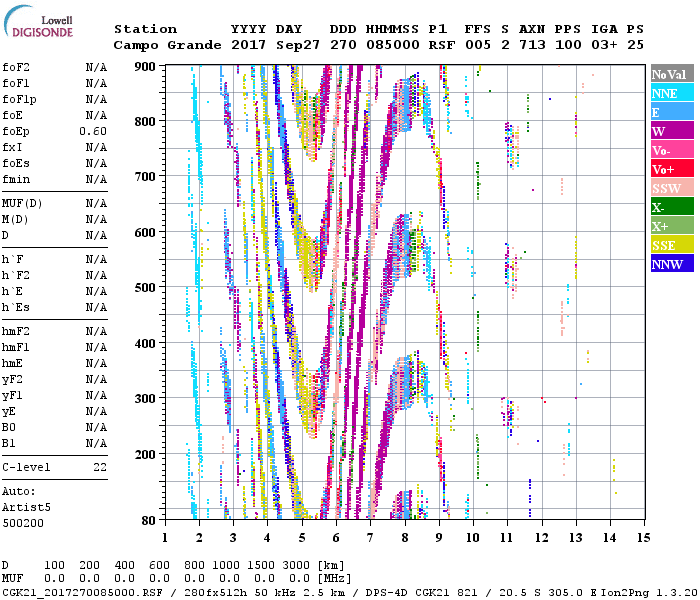Click the Vo+ red legend swatch
The image size is (700, 600).
[x=670, y=169]
